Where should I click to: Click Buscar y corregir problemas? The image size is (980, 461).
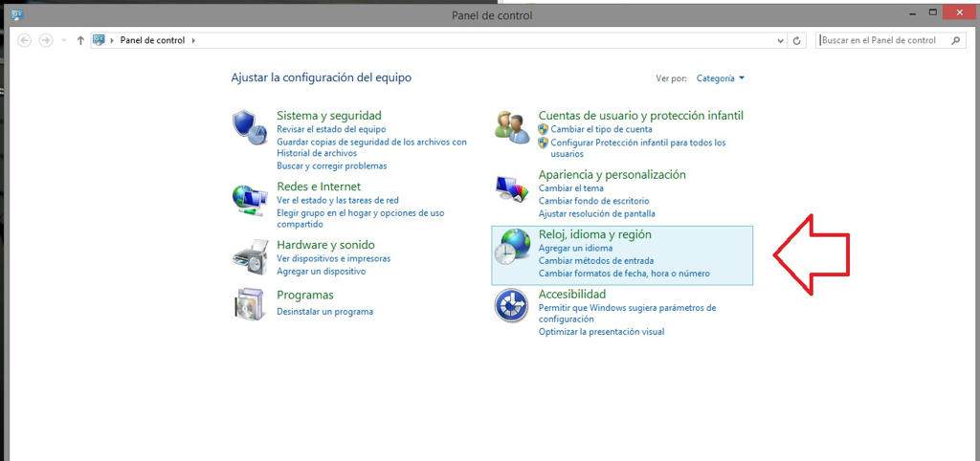[332, 166]
